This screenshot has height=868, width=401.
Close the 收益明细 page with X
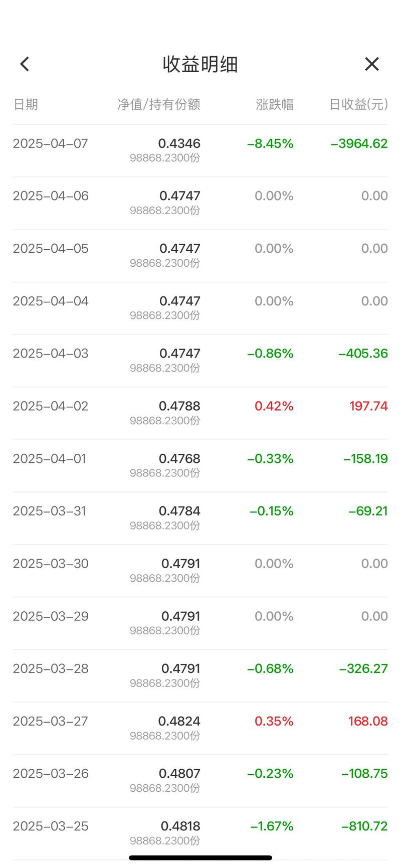[x=371, y=64]
